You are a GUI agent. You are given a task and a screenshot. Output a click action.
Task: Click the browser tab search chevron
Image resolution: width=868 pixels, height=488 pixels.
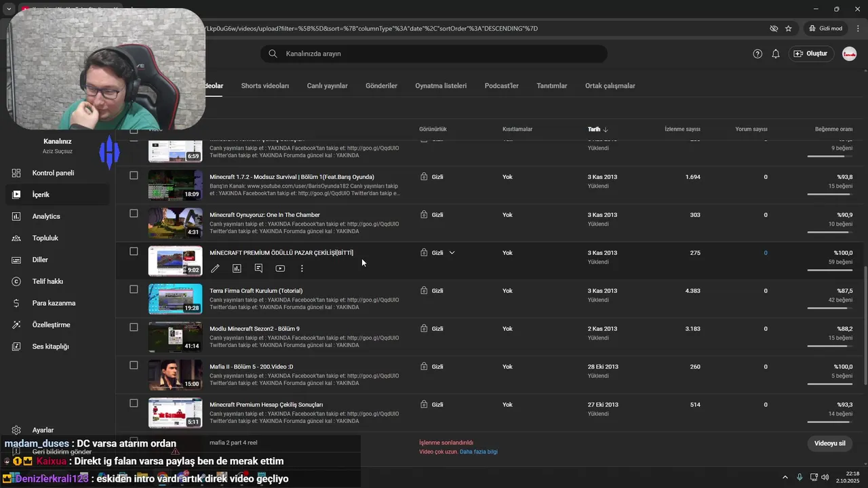click(9, 9)
